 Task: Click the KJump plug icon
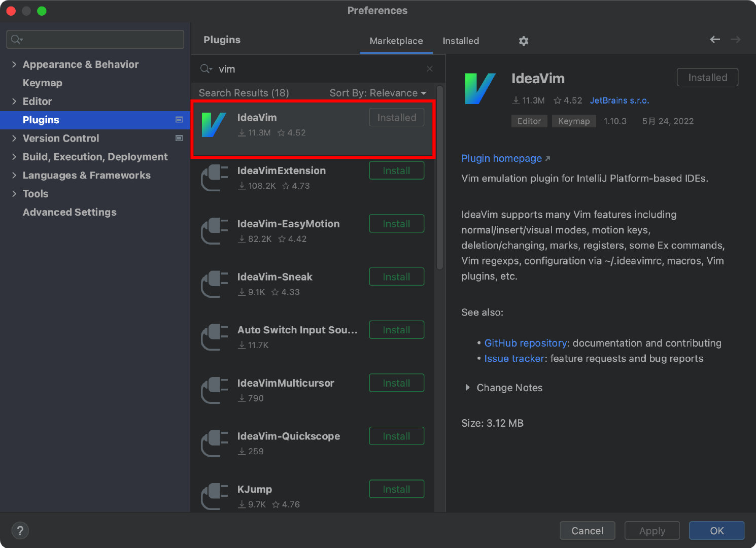coord(214,496)
